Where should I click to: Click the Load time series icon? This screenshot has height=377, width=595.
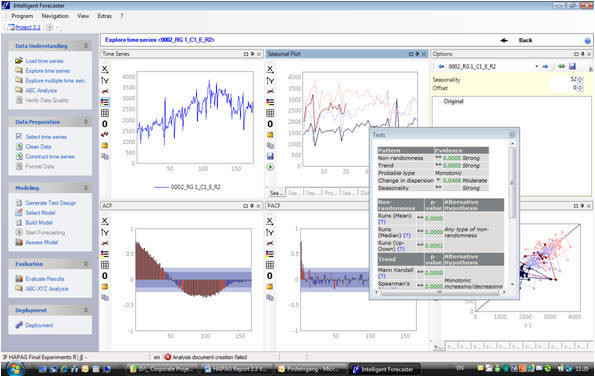pos(19,61)
